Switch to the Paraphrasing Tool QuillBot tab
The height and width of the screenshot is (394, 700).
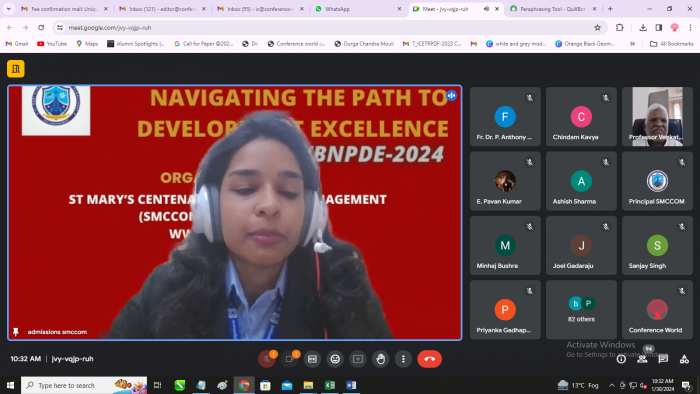click(x=553, y=9)
